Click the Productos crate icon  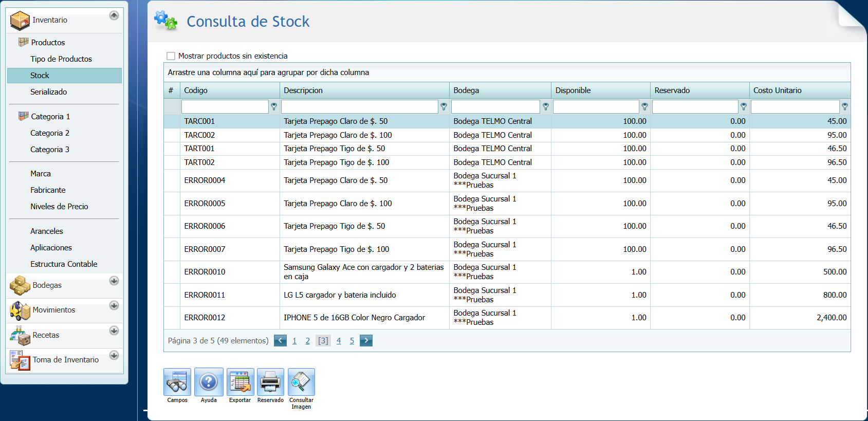click(x=23, y=42)
